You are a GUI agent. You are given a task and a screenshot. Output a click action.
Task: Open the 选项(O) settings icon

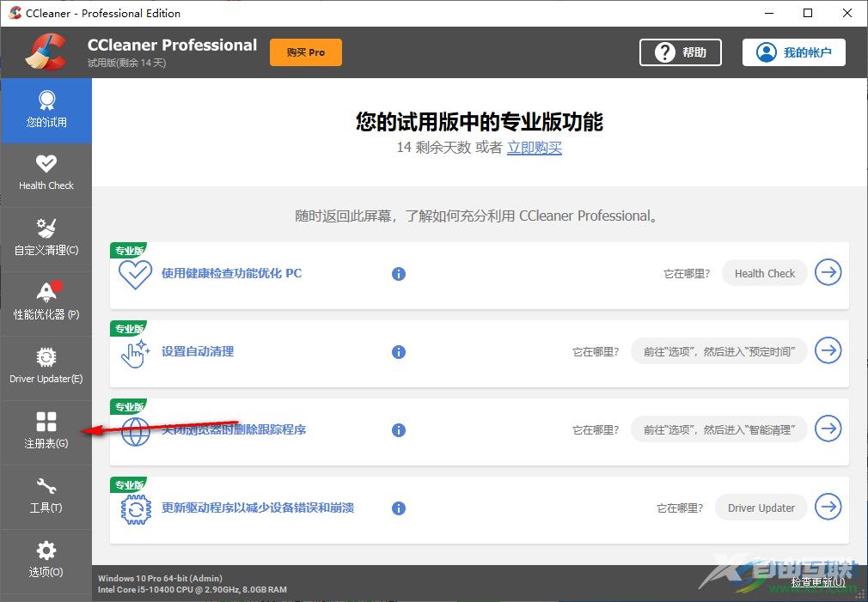pyautogui.click(x=46, y=561)
